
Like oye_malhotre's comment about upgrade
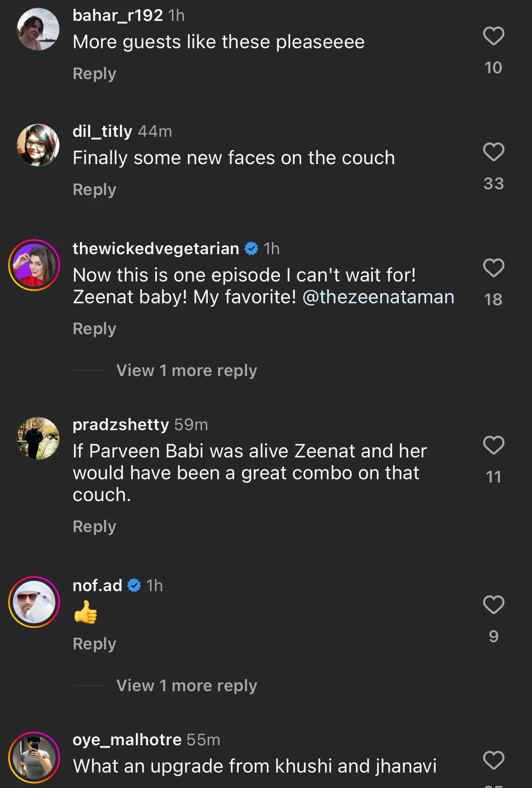click(x=493, y=760)
